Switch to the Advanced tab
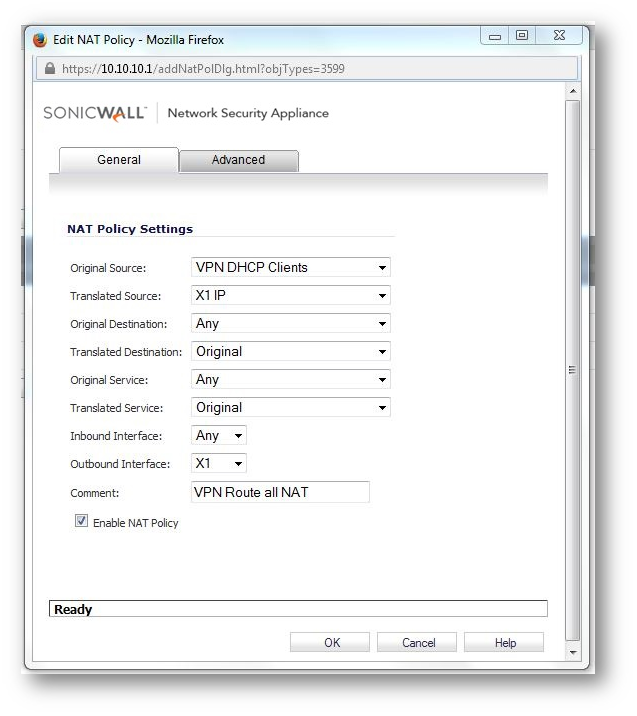 pos(238,160)
